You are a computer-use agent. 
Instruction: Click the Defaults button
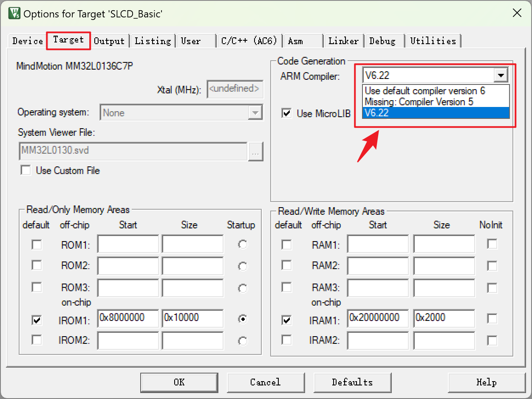pyautogui.click(x=352, y=382)
